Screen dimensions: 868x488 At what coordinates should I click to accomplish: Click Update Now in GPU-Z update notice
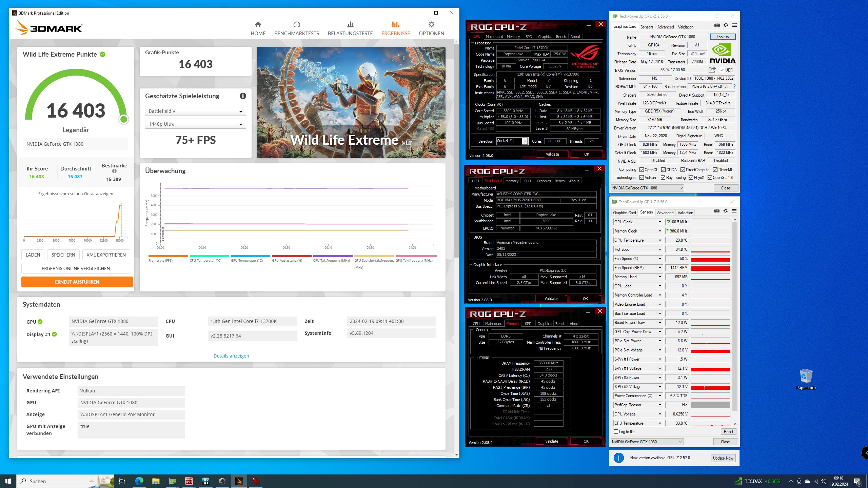coord(723,458)
